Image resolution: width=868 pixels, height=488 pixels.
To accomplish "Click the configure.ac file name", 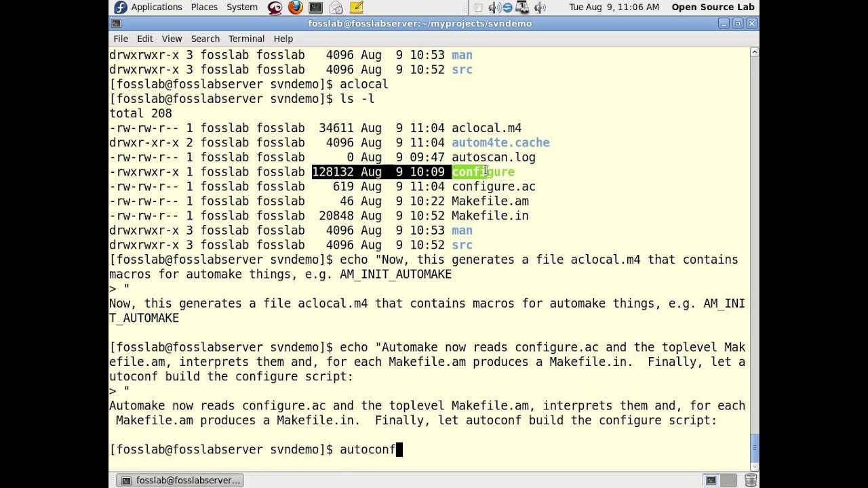I will click(494, 186).
